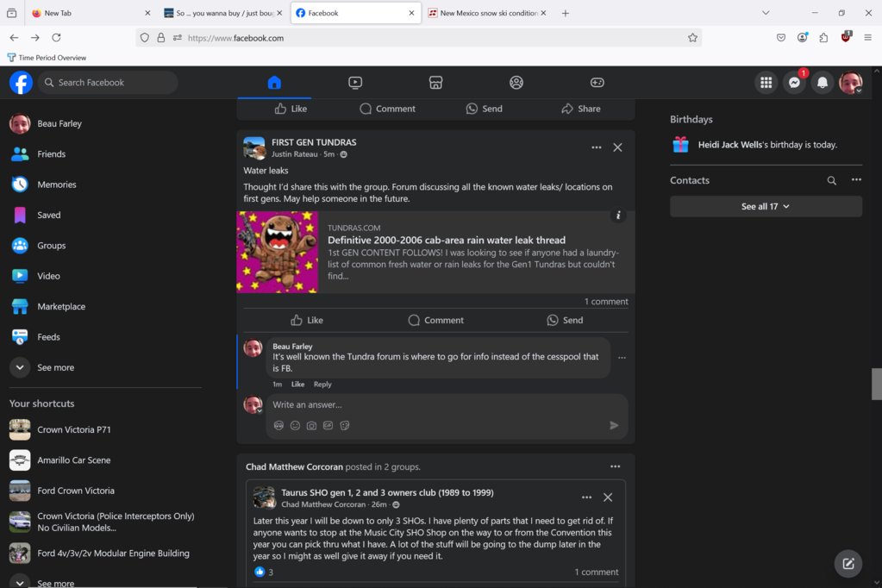Open Groups from the left sidebar
Image resolution: width=882 pixels, height=588 pixels.
[105, 246]
